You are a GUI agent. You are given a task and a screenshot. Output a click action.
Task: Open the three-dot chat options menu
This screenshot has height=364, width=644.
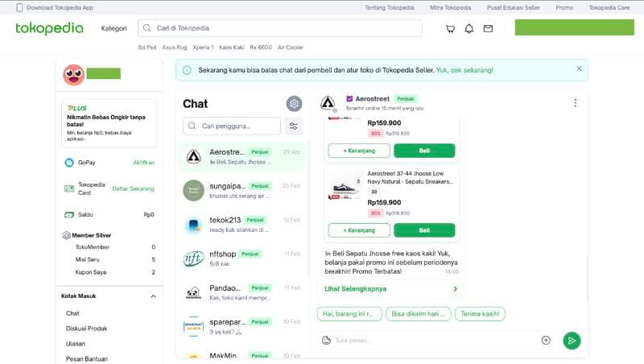[x=575, y=103]
